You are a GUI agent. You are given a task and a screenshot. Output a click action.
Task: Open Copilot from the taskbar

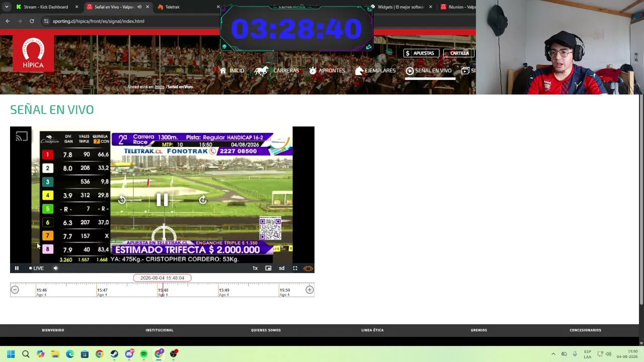point(40,354)
